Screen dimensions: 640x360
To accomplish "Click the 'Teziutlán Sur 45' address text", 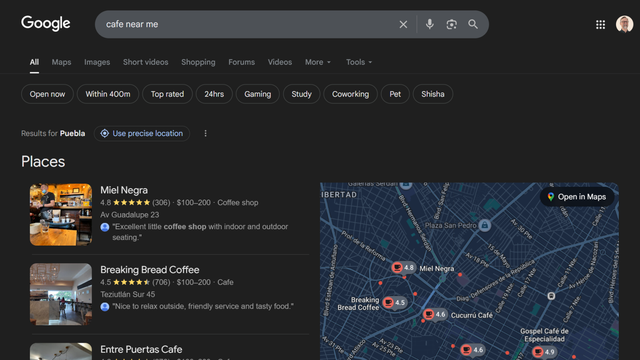I will pyautogui.click(x=128, y=294).
